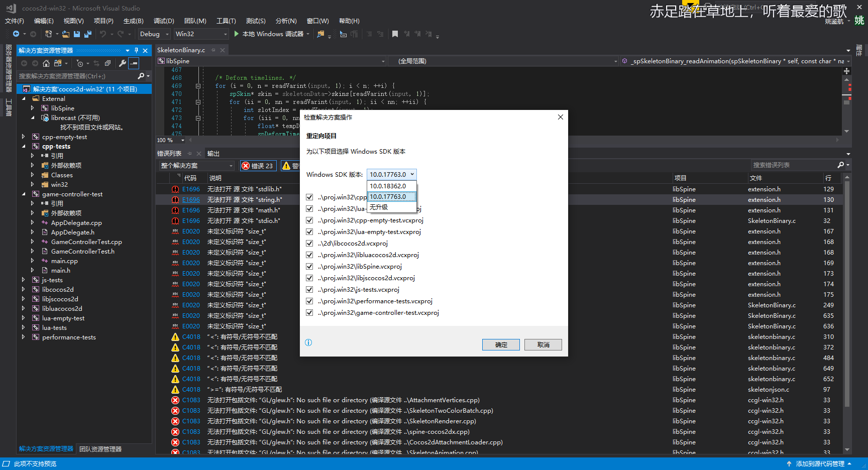Click the save all toolbar icon

pos(88,34)
